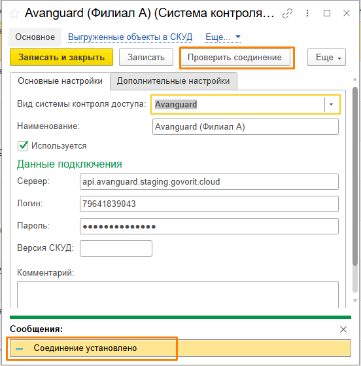Click the Данные подключения section heading

[x=69, y=164]
